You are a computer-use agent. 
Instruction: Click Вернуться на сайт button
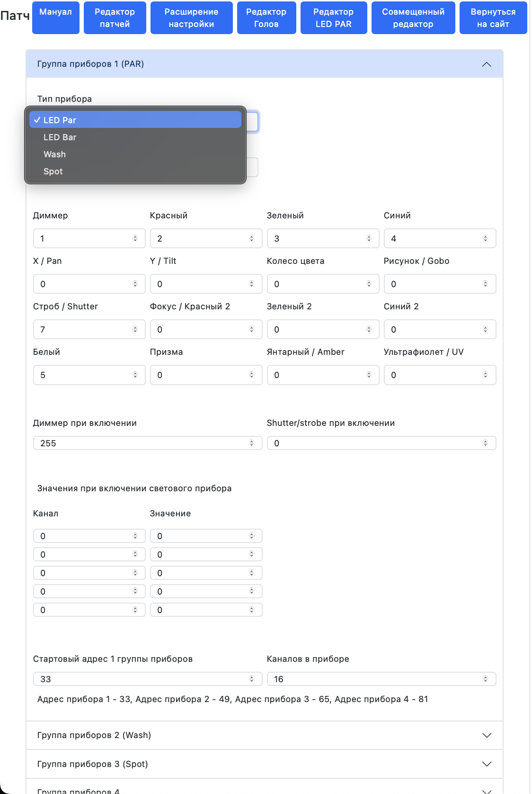click(493, 18)
